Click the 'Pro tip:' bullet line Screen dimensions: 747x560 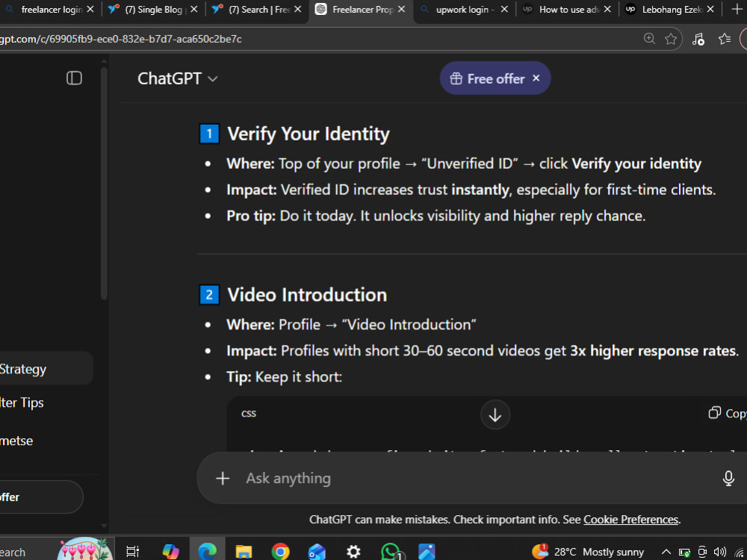pyautogui.click(x=436, y=217)
